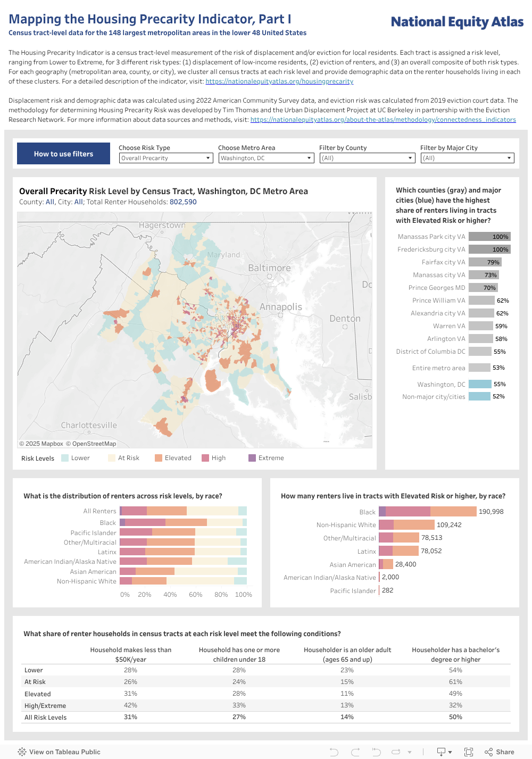Viewport: 532px width, 759px height.
Task: Click the 42% cell in High/Extreme row
Action: (x=131, y=705)
